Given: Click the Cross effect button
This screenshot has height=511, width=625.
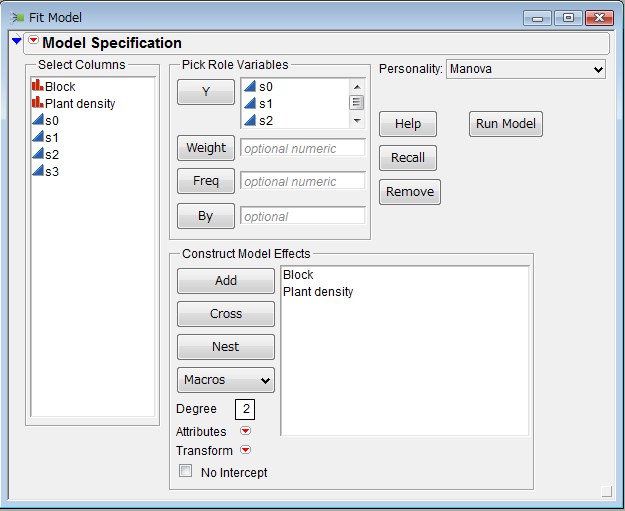Looking at the screenshot, I should coord(226,314).
